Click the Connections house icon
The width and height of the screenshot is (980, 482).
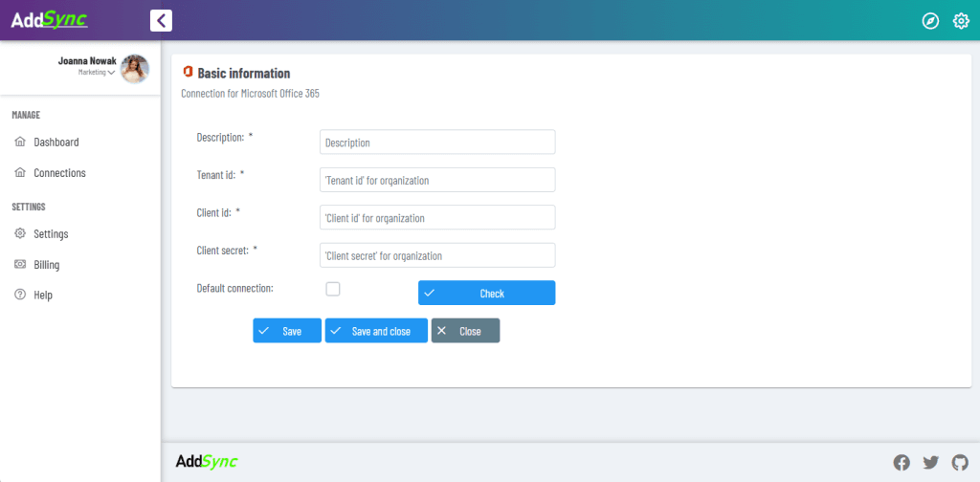click(x=20, y=173)
